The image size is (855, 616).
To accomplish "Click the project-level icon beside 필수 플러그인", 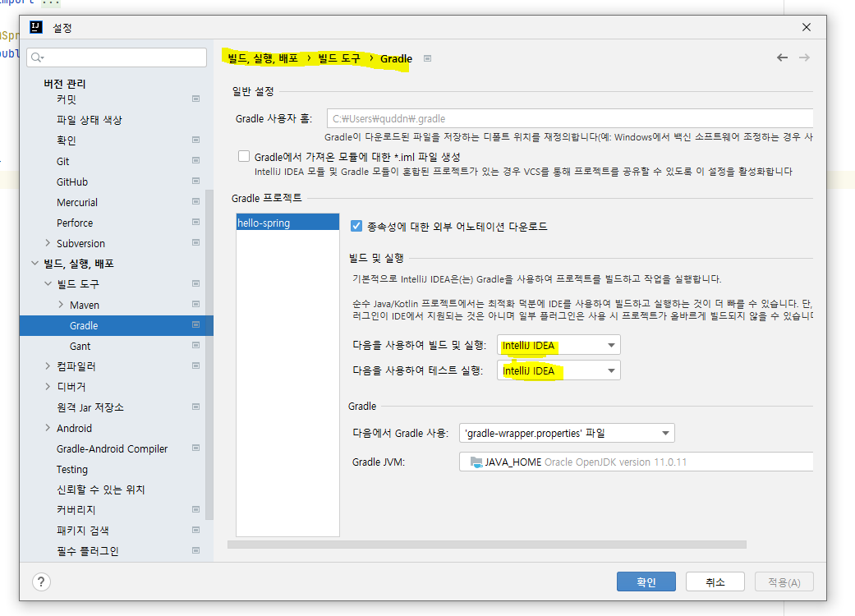I will coord(195,550).
